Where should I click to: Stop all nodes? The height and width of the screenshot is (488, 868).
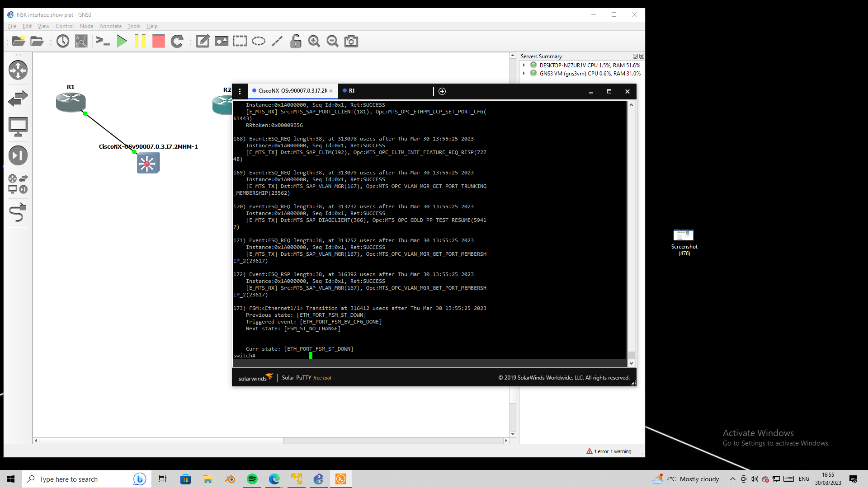pyautogui.click(x=158, y=41)
